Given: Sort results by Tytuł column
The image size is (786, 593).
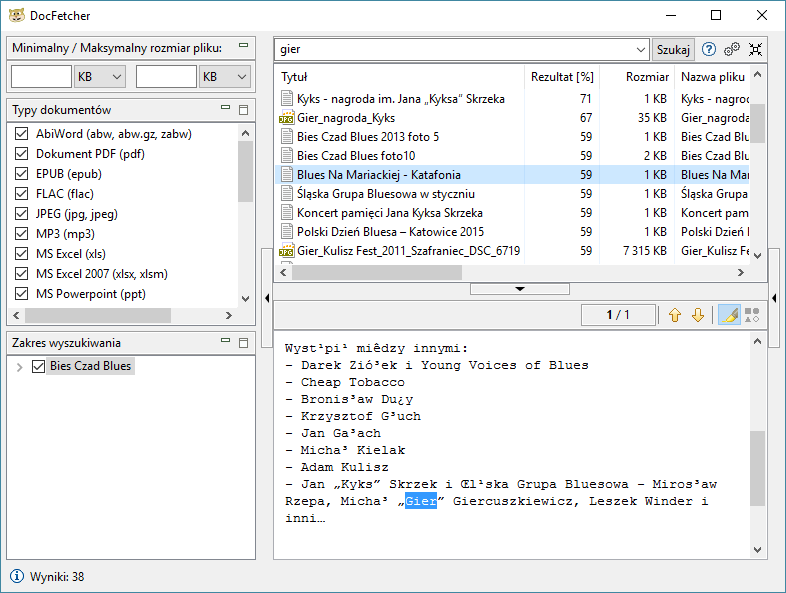Looking at the screenshot, I should pyautogui.click(x=399, y=77).
